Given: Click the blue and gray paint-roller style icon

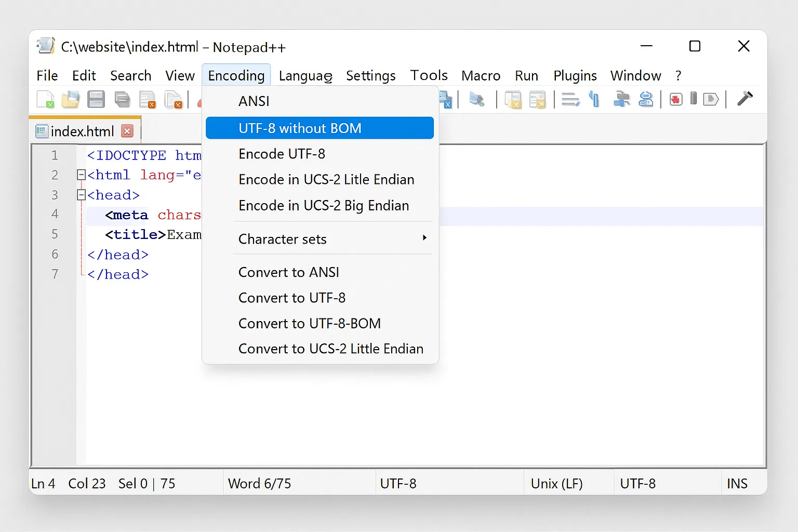Looking at the screenshot, I should [x=621, y=99].
